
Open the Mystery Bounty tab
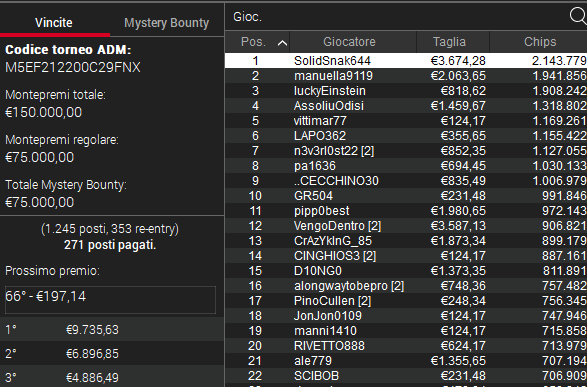coord(167,23)
